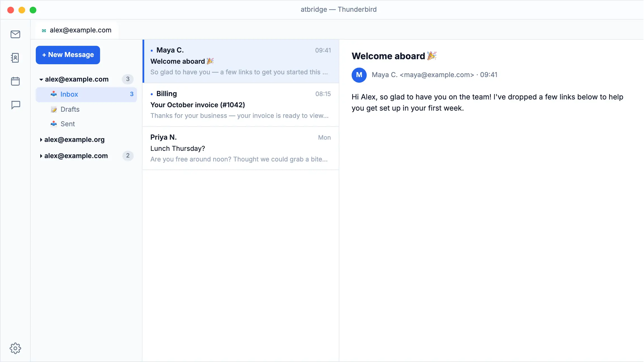
Task: Expand the alex@example.org account
Action: 41,140
